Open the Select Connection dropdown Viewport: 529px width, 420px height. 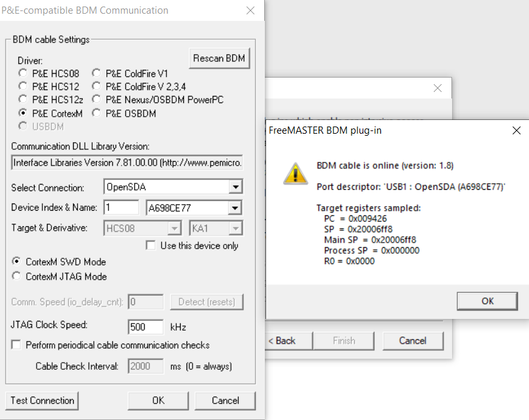coord(237,186)
